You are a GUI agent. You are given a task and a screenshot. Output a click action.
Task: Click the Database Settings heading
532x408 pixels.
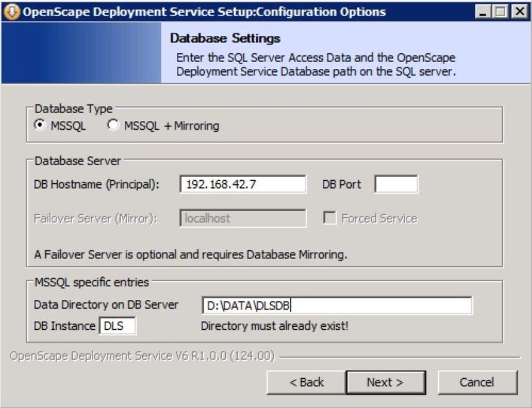pyautogui.click(x=225, y=38)
